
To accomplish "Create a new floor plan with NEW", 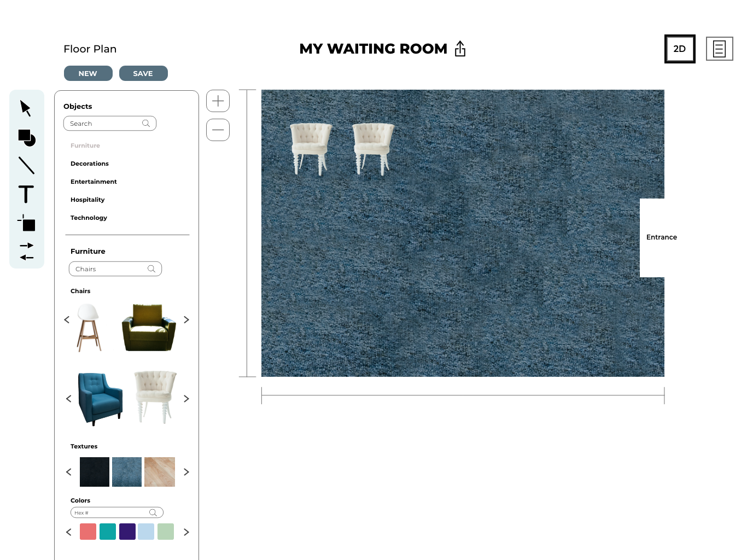I will 88,73.
